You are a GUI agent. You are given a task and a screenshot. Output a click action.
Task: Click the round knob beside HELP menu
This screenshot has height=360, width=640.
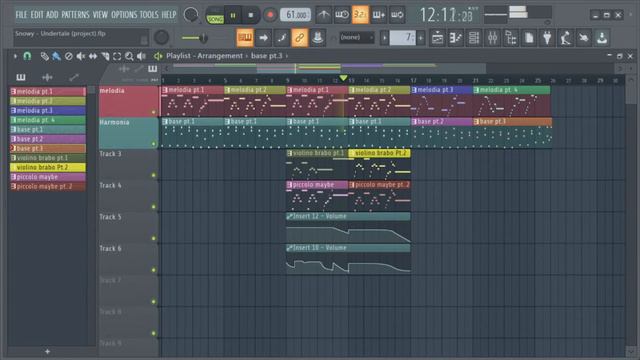(191, 15)
